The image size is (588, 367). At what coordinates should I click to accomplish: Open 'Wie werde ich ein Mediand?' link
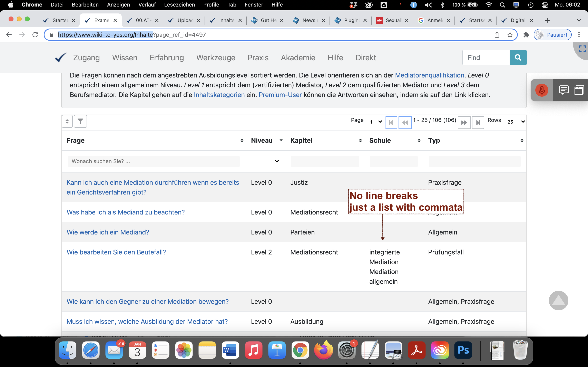(108, 232)
